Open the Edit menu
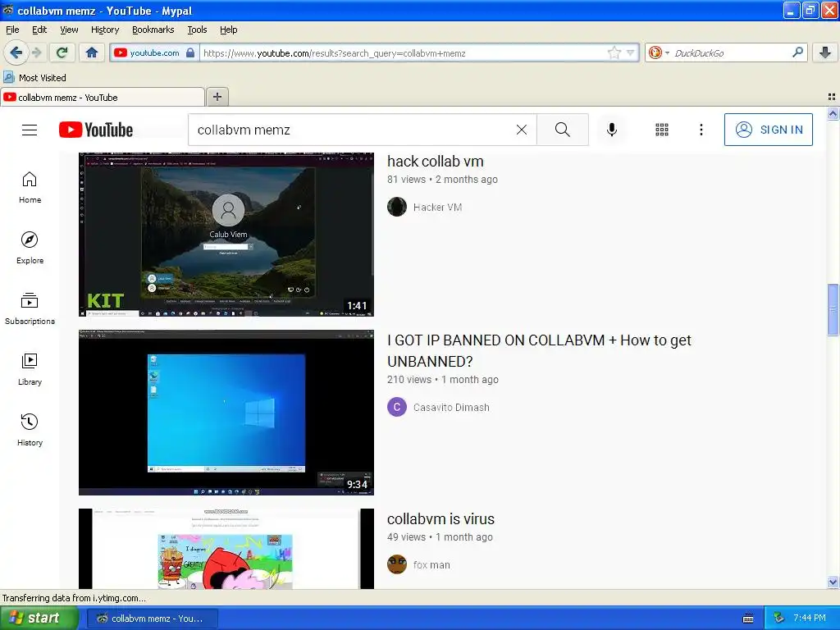Screen dimensions: 840x630 tap(39, 30)
